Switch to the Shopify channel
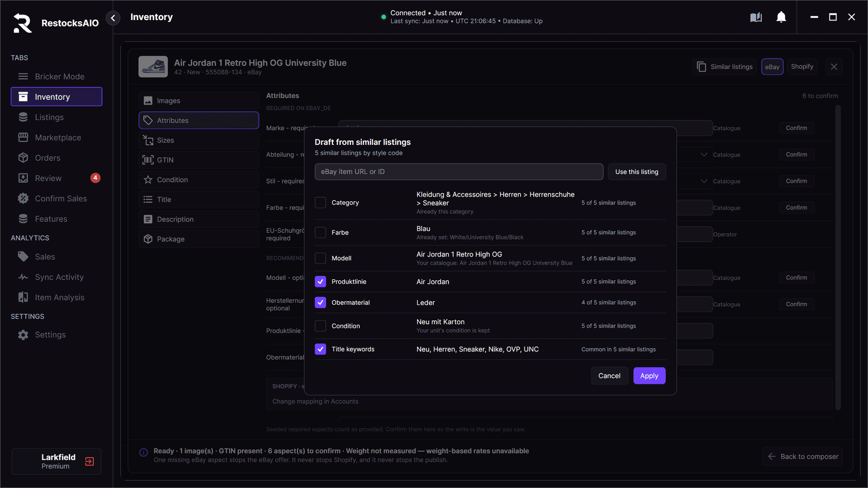The width and height of the screenshot is (868, 488). pos(802,67)
